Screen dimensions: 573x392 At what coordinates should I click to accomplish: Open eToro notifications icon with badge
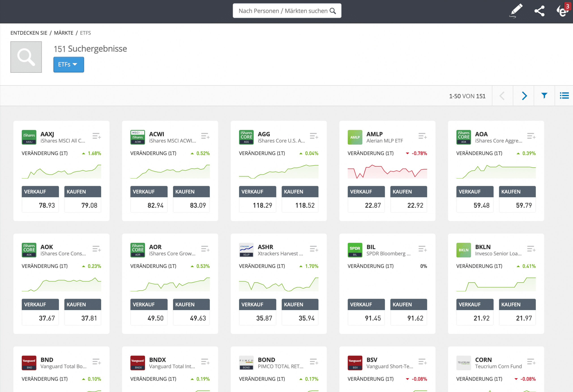[563, 10]
